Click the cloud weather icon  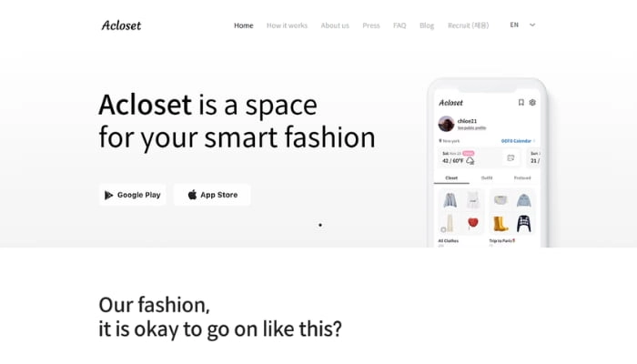[x=470, y=161]
